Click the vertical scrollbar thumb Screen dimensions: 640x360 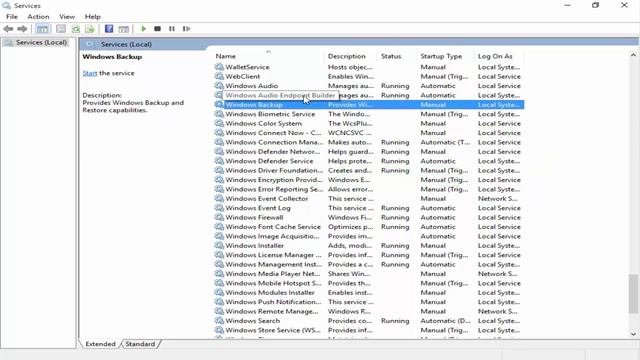[x=633, y=294]
